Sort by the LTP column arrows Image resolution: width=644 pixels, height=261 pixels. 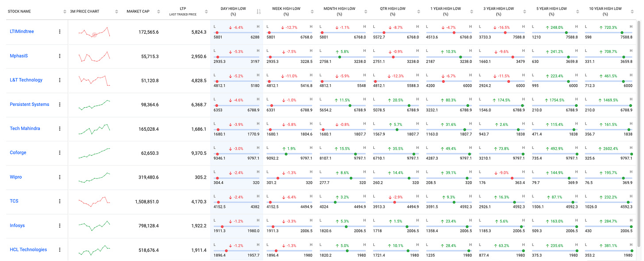tap(206, 12)
